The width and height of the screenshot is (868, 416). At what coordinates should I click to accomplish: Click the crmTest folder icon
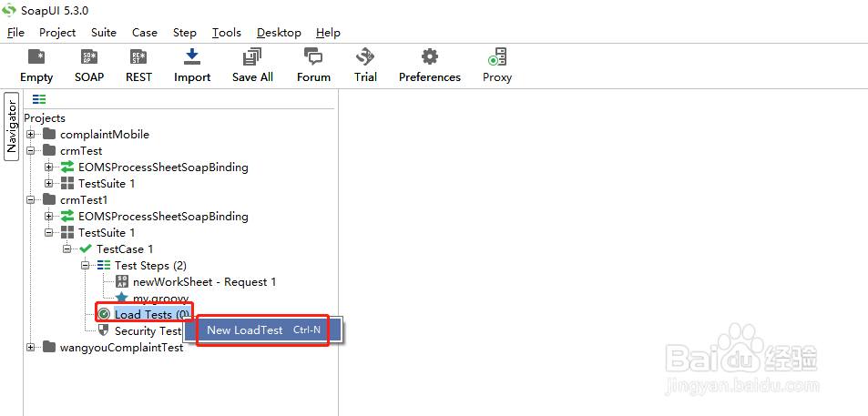point(50,150)
